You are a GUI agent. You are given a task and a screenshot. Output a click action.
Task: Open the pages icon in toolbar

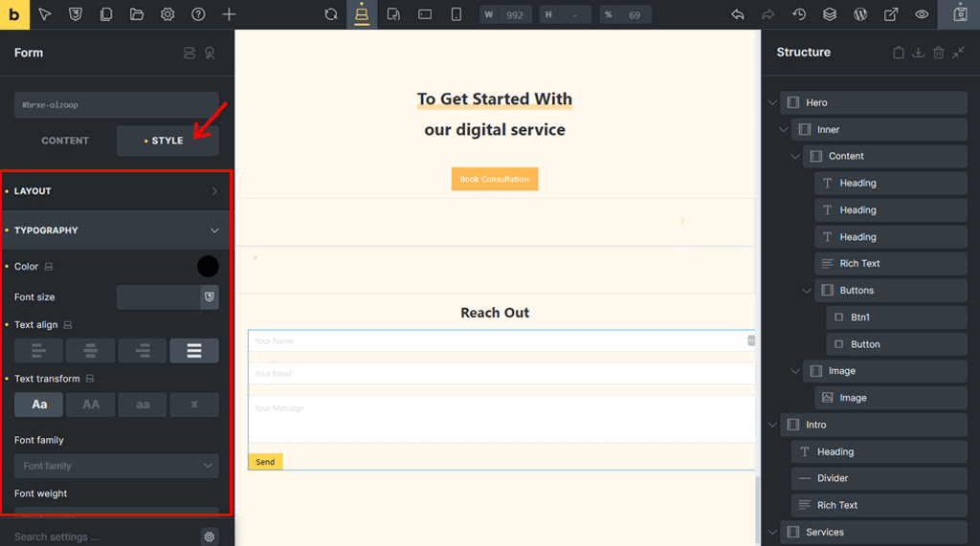105,14
